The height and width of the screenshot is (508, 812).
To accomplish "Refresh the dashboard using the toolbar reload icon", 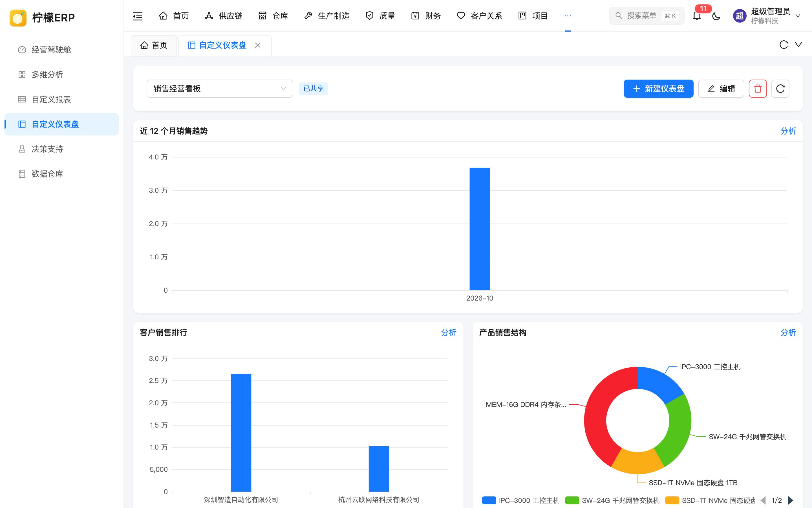I will [x=780, y=89].
